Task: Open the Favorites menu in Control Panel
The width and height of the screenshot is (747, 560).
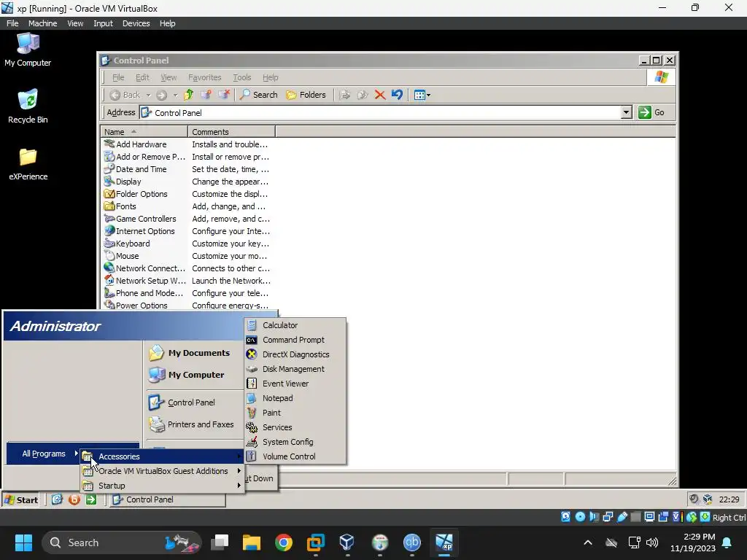Action: click(x=204, y=77)
